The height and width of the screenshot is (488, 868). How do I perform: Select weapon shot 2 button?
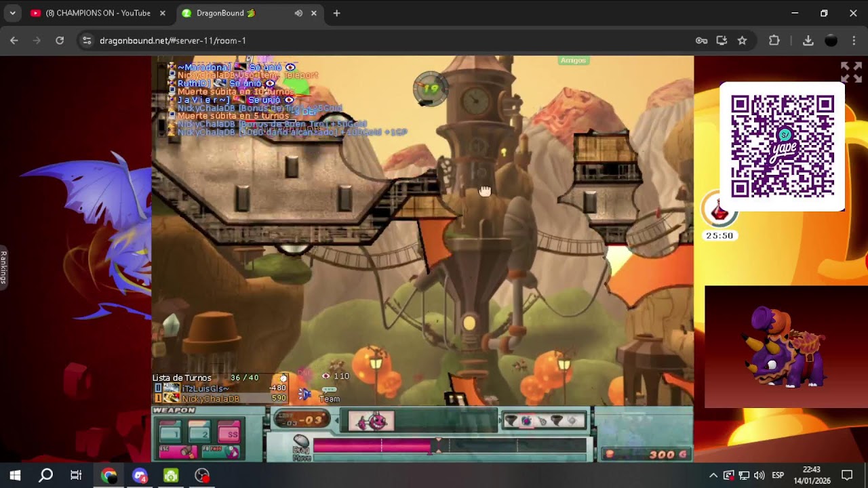(199, 432)
